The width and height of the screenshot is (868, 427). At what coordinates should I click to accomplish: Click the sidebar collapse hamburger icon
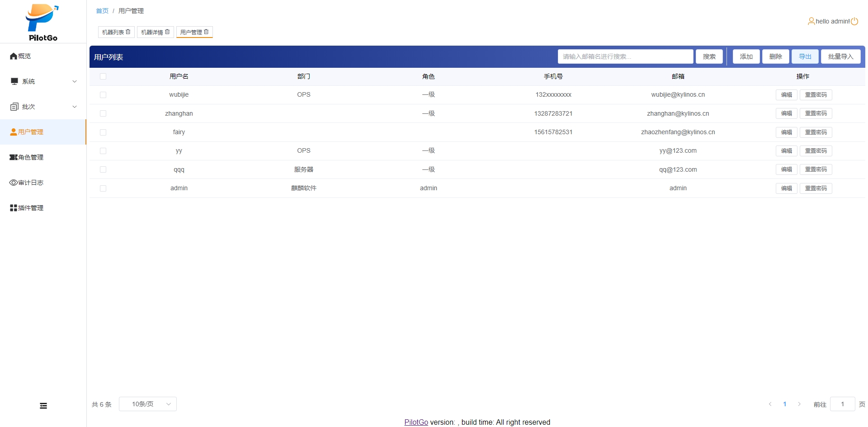coord(43,406)
